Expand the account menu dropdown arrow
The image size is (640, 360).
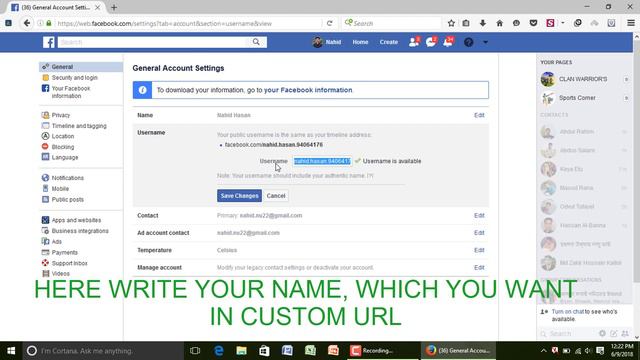(485, 42)
